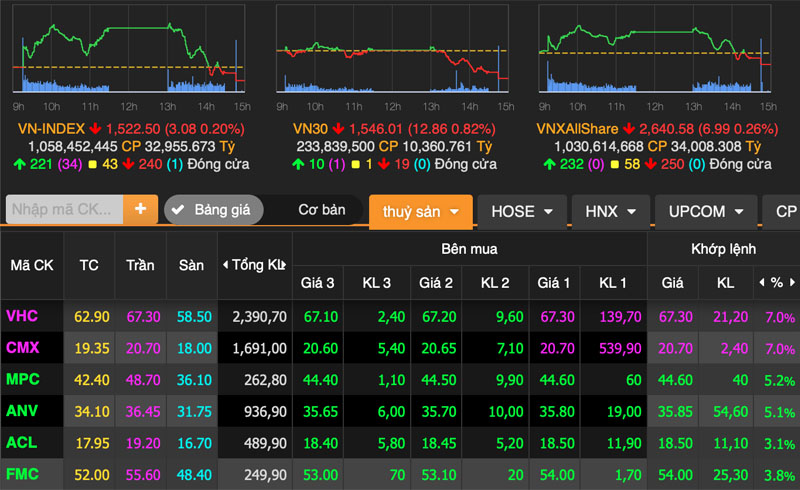Open the VHC stock symbol

[x=22, y=316]
